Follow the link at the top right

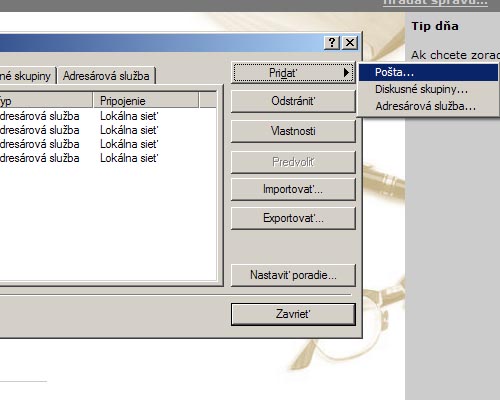435,3
